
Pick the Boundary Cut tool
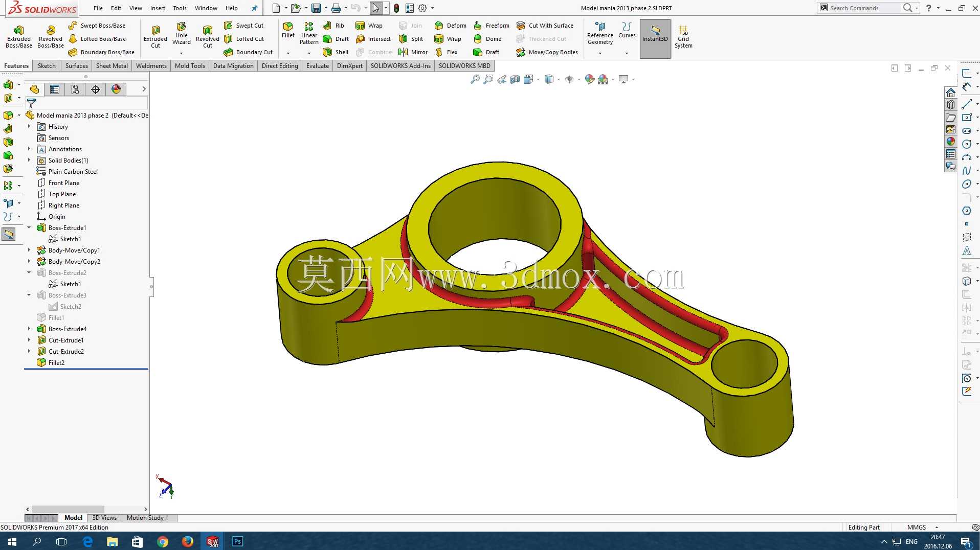tap(248, 52)
